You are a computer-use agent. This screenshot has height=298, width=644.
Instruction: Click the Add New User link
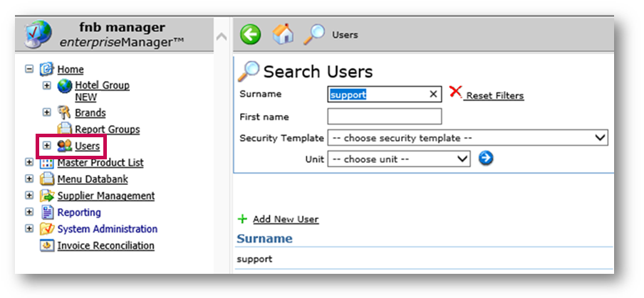click(x=286, y=219)
